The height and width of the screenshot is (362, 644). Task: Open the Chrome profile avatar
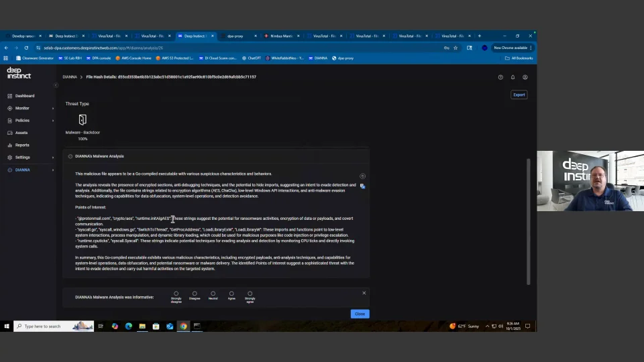tap(484, 48)
